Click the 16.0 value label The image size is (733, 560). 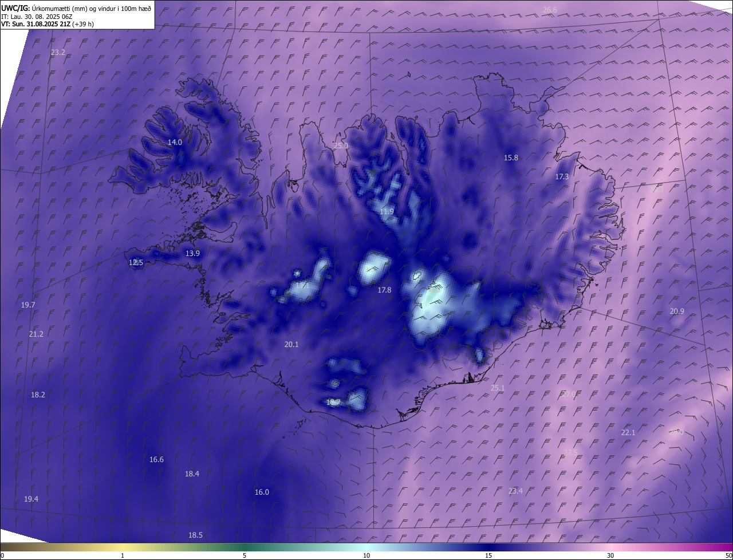click(x=262, y=492)
